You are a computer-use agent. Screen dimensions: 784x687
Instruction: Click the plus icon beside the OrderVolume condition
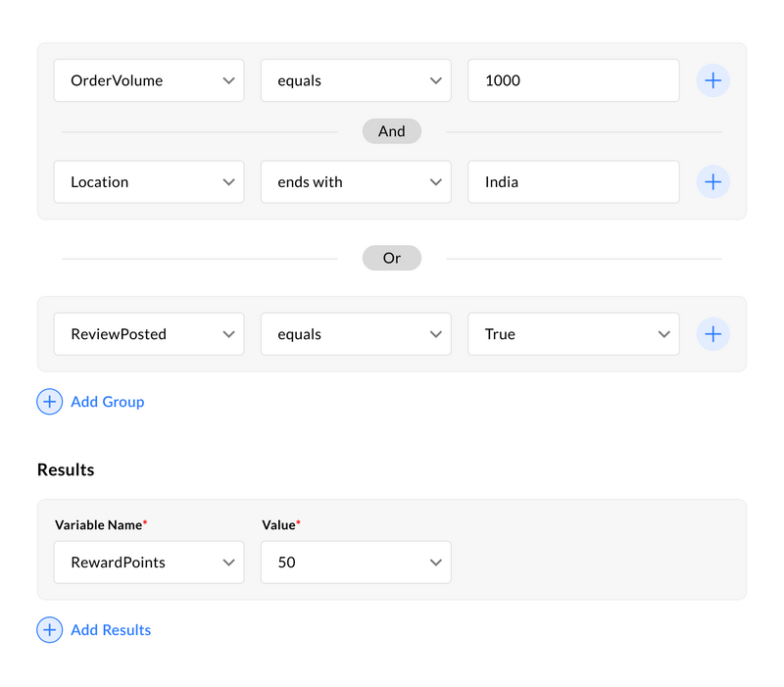pos(712,80)
